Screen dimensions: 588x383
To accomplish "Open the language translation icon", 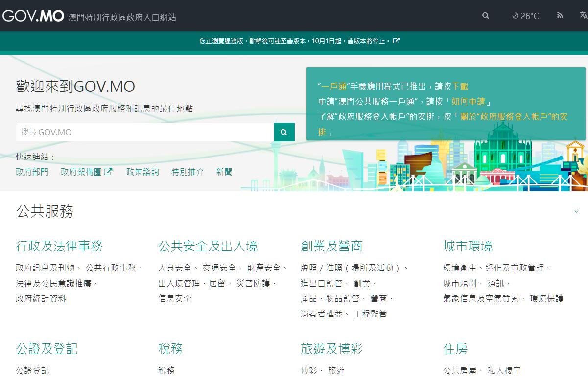I will [583, 16].
